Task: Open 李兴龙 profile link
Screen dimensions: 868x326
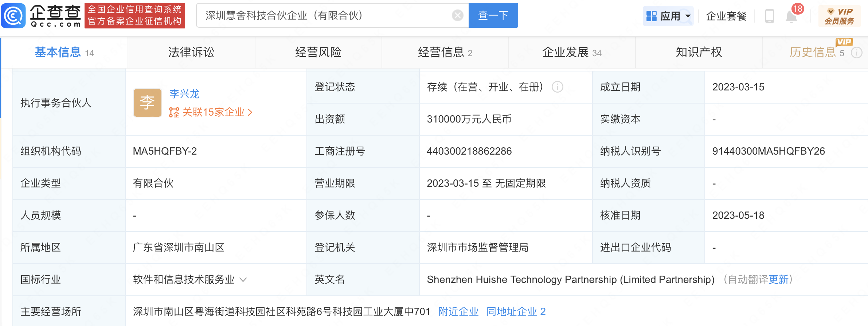Action: [x=184, y=94]
